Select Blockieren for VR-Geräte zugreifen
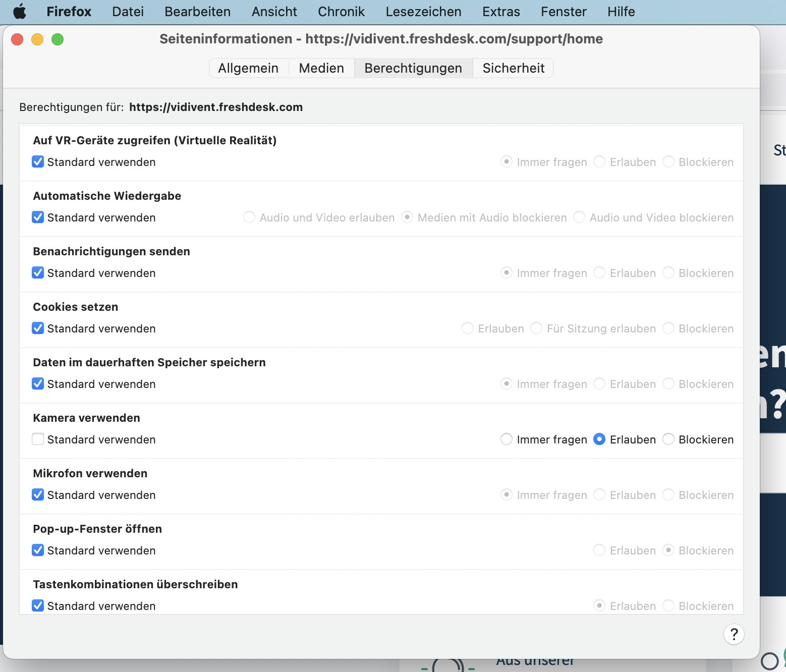 click(668, 161)
